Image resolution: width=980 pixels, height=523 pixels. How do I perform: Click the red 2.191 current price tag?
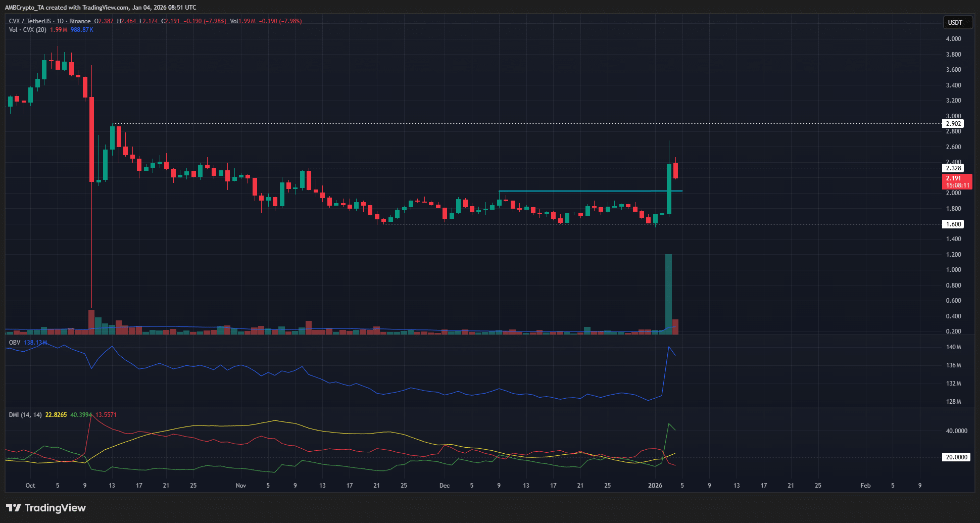pyautogui.click(x=957, y=181)
